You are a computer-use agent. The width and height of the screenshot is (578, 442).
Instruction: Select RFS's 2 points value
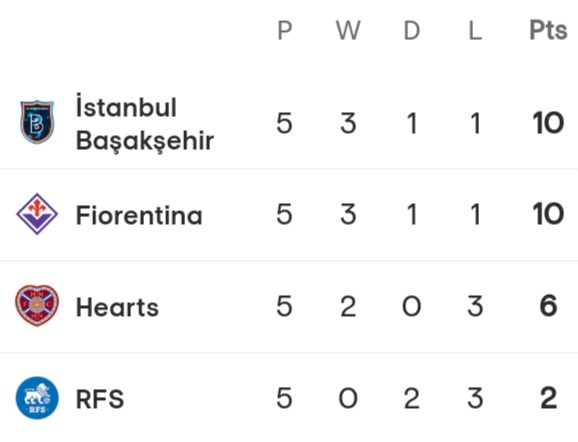tap(548, 398)
